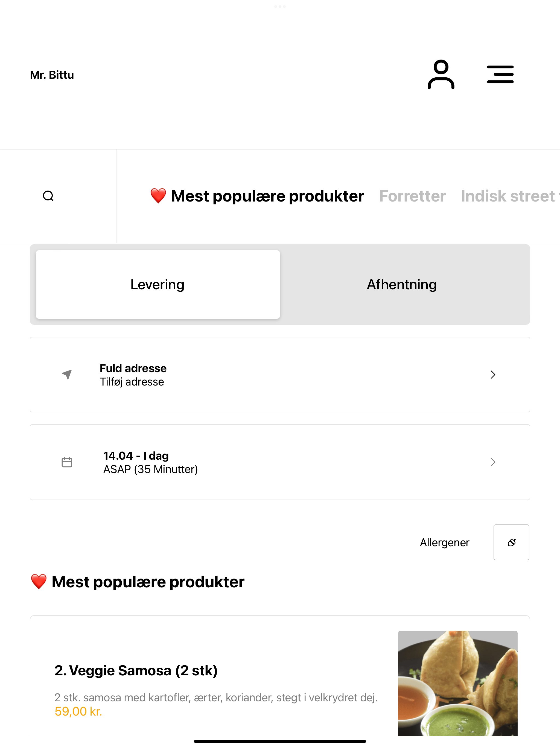Select the Forretter category tab
The width and height of the screenshot is (560, 747).
coord(412,196)
